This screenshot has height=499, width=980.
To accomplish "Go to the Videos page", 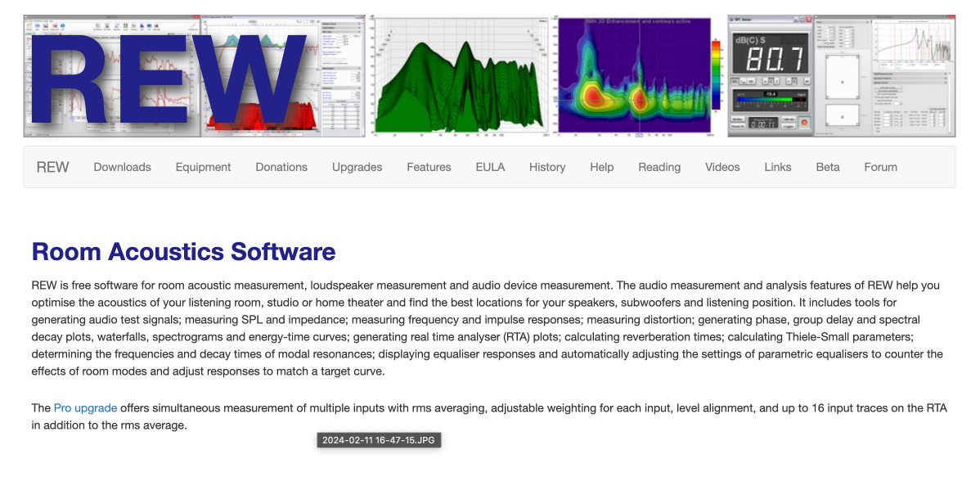I will [x=722, y=167].
